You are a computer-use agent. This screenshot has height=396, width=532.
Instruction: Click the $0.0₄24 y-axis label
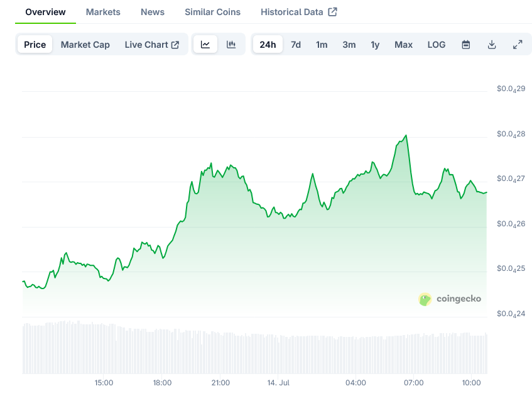click(511, 314)
